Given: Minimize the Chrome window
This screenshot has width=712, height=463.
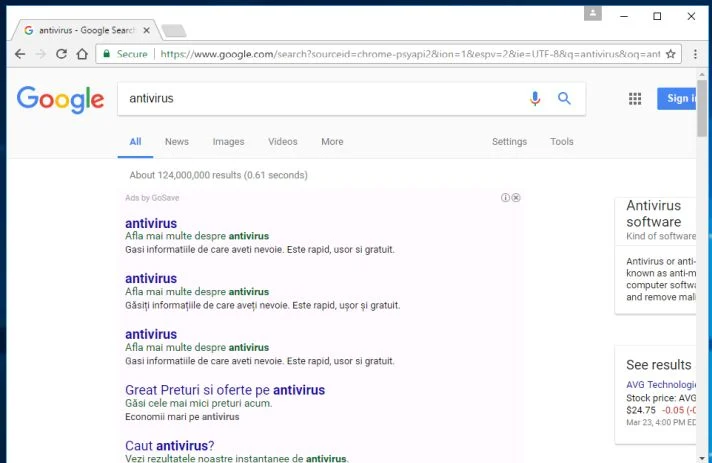Looking at the screenshot, I should (x=624, y=16).
